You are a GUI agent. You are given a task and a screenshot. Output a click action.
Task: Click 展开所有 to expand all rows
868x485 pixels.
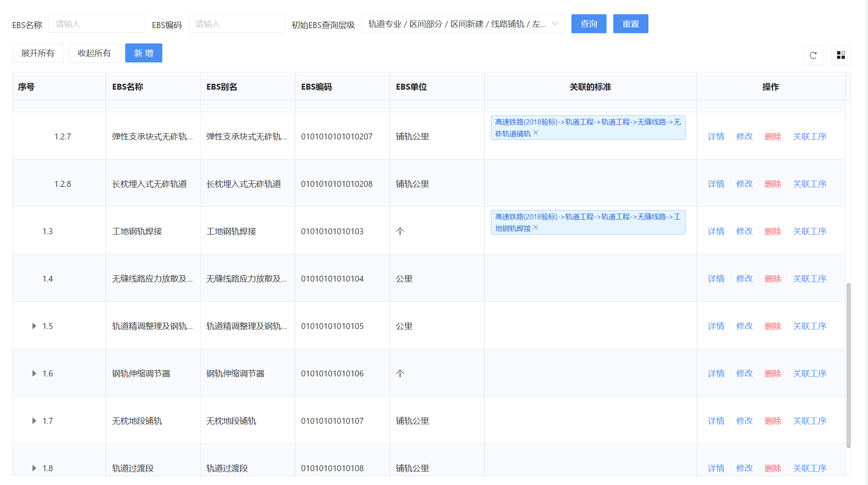pos(38,53)
